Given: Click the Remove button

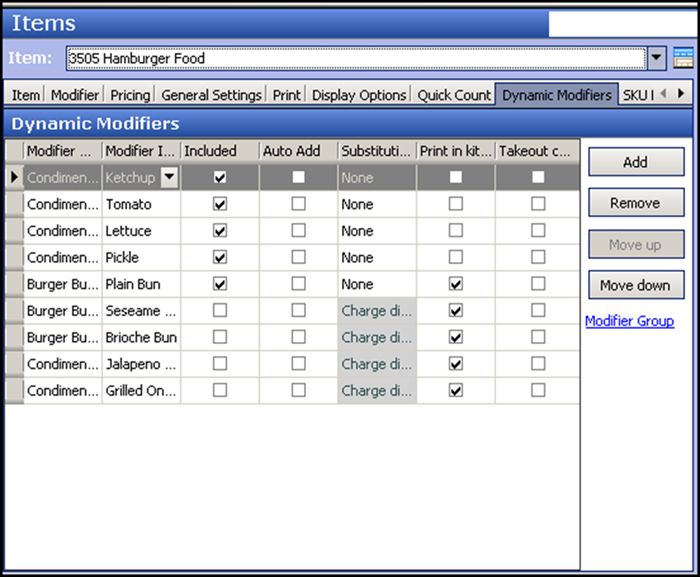Looking at the screenshot, I should point(636,203).
